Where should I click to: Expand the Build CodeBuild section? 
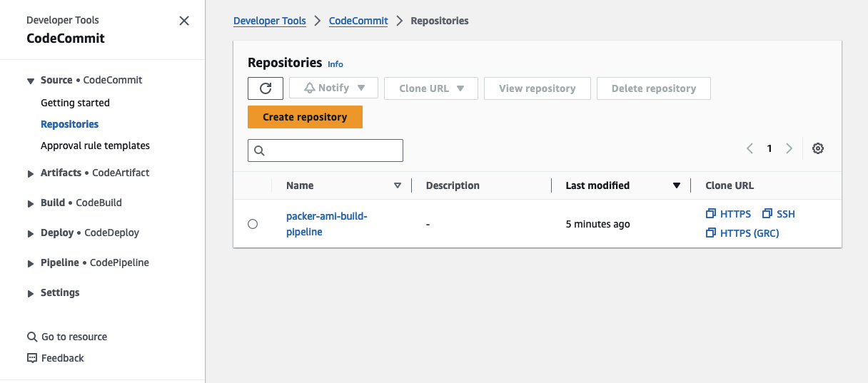tap(31, 203)
